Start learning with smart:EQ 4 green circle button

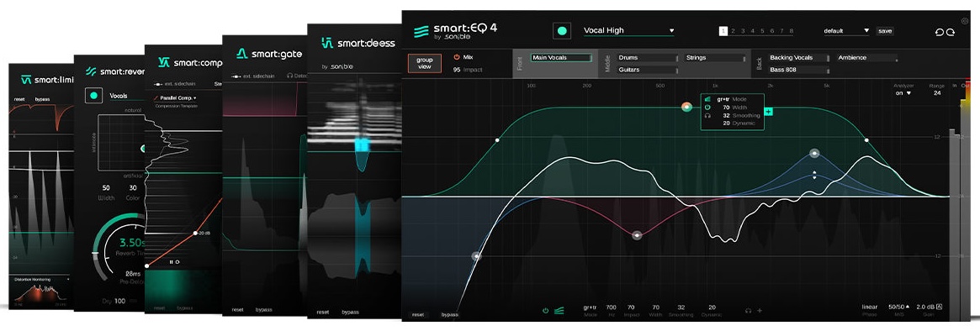click(562, 30)
